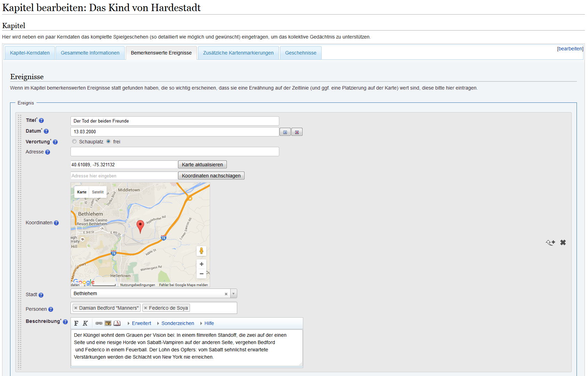Switch to Kapitel-Kerndaten tab
The height and width of the screenshot is (376, 588).
30,53
